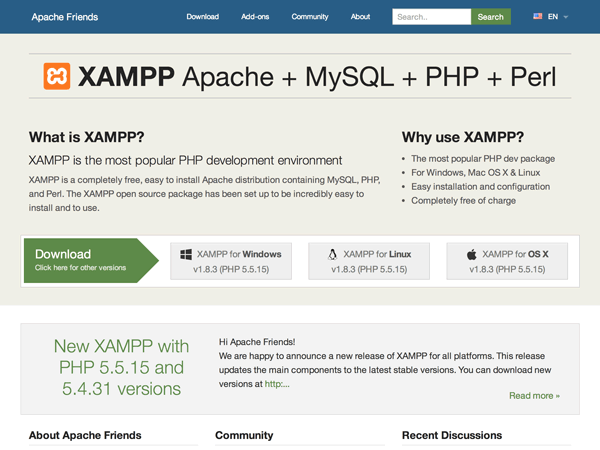Download XAMPP for OS X
This screenshot has height=450, width=600.
(507, 261)
